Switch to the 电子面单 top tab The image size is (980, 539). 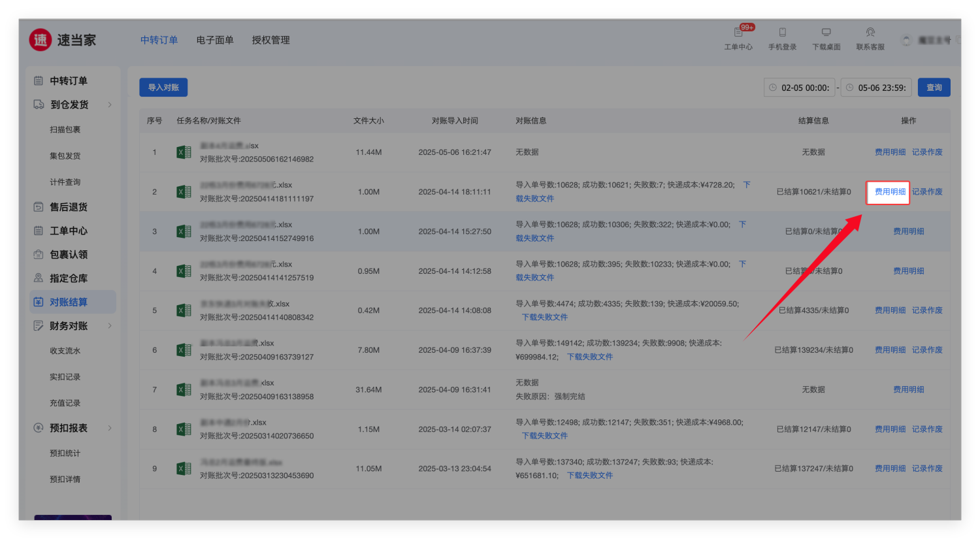(215, 40)
